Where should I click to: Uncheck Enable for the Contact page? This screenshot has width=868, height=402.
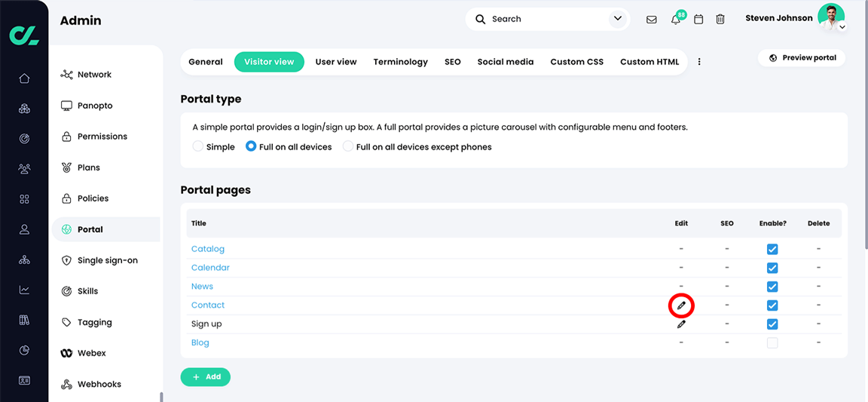[772, 305]
